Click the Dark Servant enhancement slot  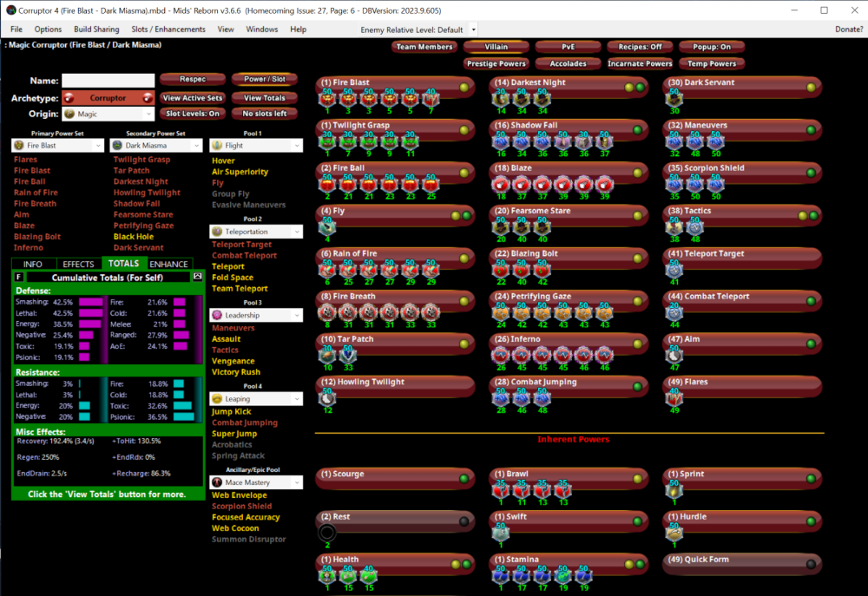[x=674, y=98]
